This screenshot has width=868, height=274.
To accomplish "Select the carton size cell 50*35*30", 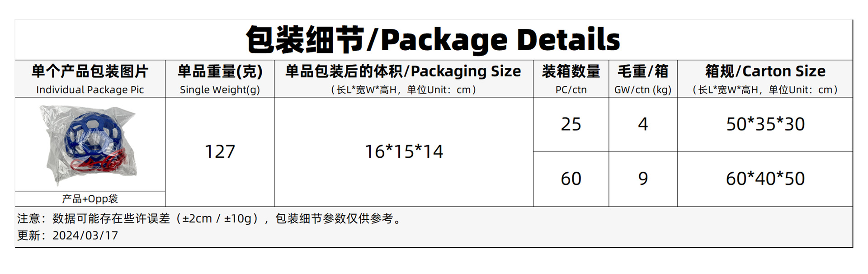I will (x=765, y=124).
